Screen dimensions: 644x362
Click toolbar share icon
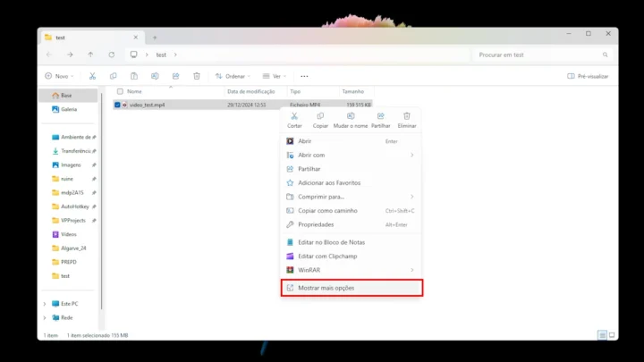click(x=176, y=76)
